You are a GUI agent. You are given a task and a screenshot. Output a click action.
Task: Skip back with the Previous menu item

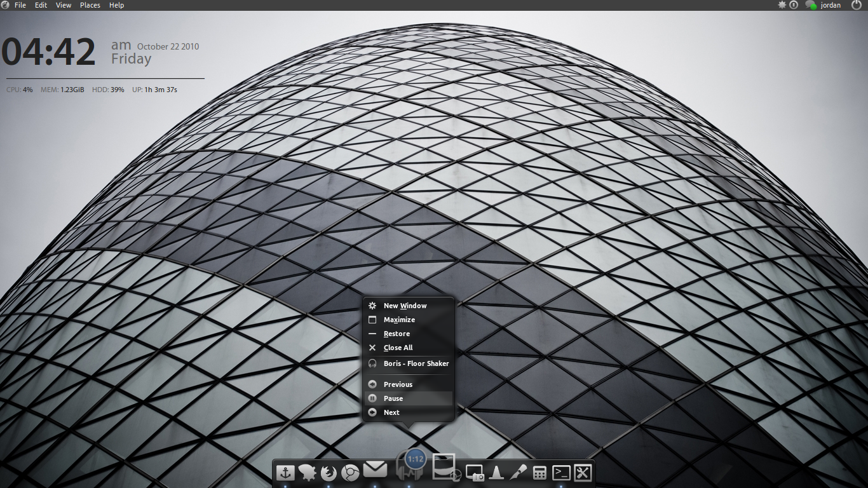tap(409, 384)
